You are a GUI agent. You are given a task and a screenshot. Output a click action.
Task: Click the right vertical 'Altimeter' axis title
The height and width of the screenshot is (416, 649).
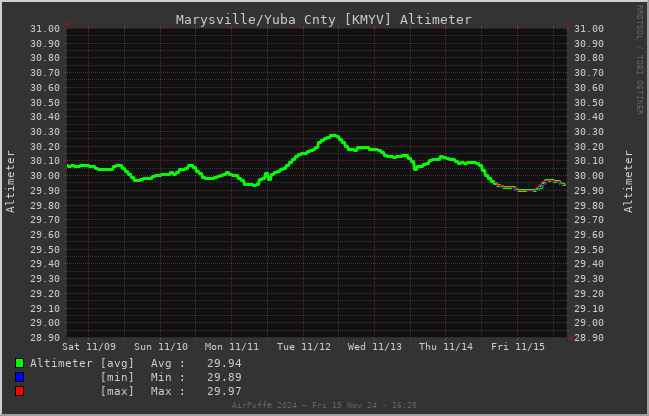628,182
